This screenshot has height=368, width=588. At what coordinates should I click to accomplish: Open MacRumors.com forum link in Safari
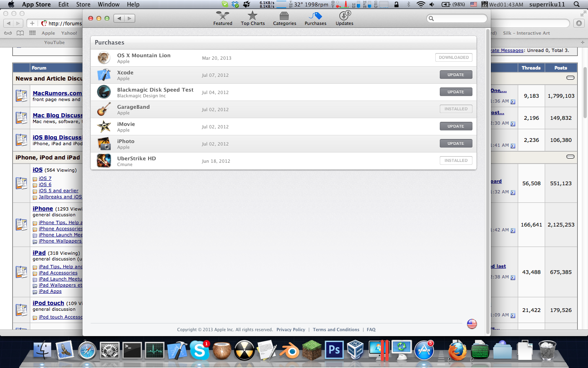[x=57, y=93]
